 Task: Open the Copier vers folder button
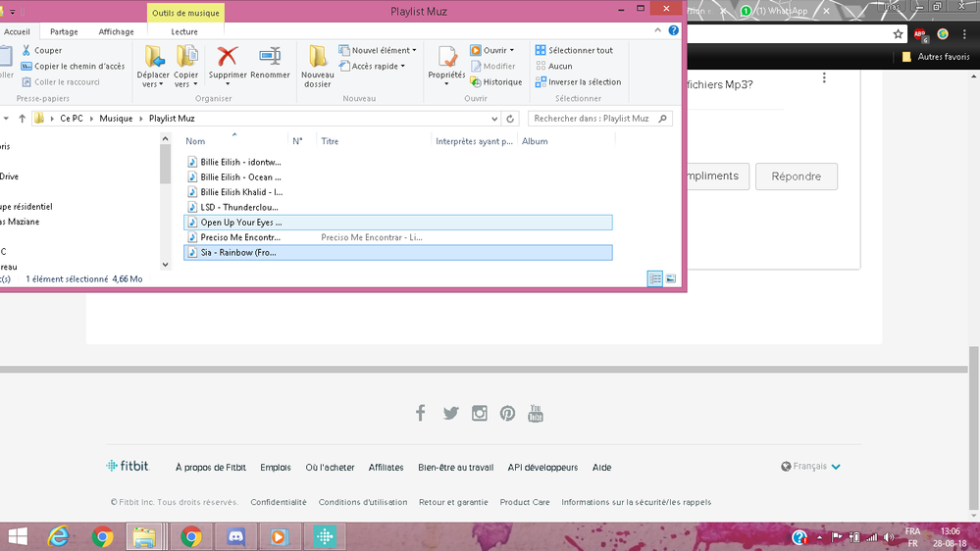coord(186,66)
